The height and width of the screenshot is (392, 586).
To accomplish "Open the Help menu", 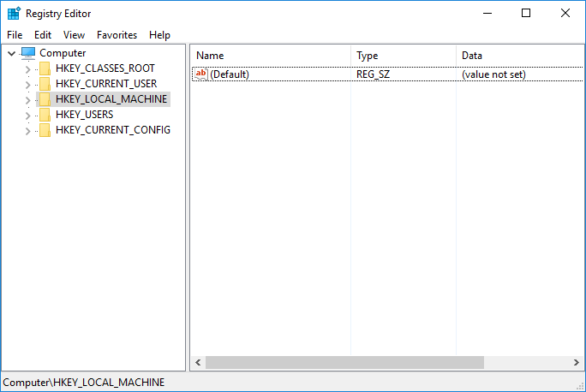I will click(x=159, y=35).
